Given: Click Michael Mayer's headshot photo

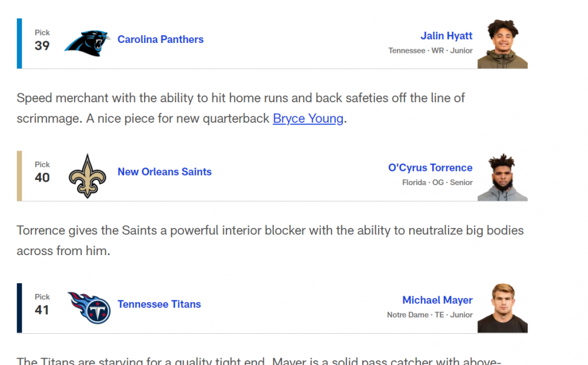Looking at the screenshot, I should pos(502,309).
